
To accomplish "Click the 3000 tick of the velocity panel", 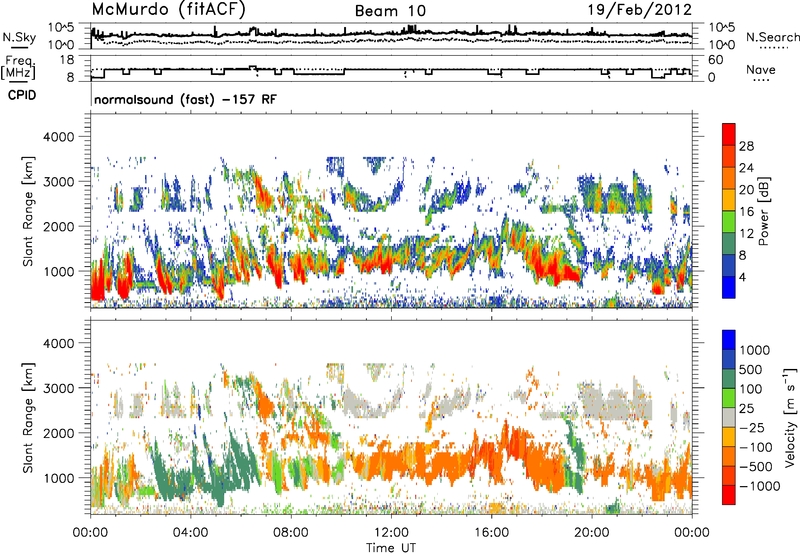I will pos(58,388).
